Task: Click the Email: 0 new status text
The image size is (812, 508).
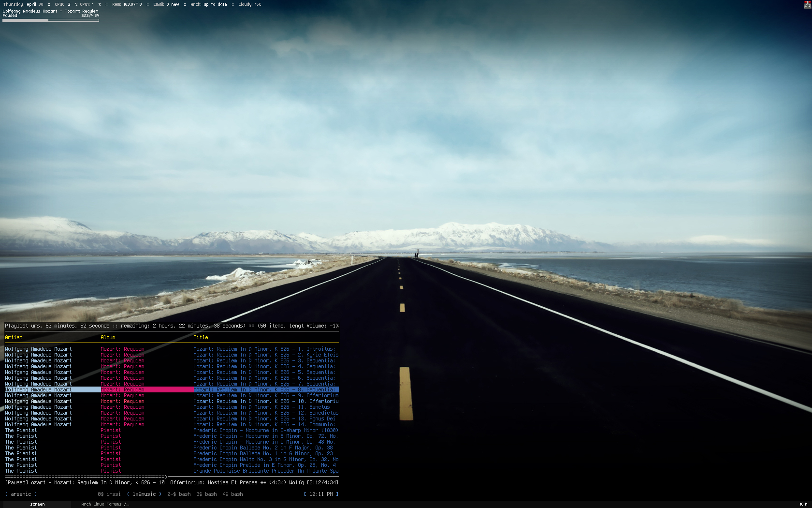Action: click(x=166, y=4)
